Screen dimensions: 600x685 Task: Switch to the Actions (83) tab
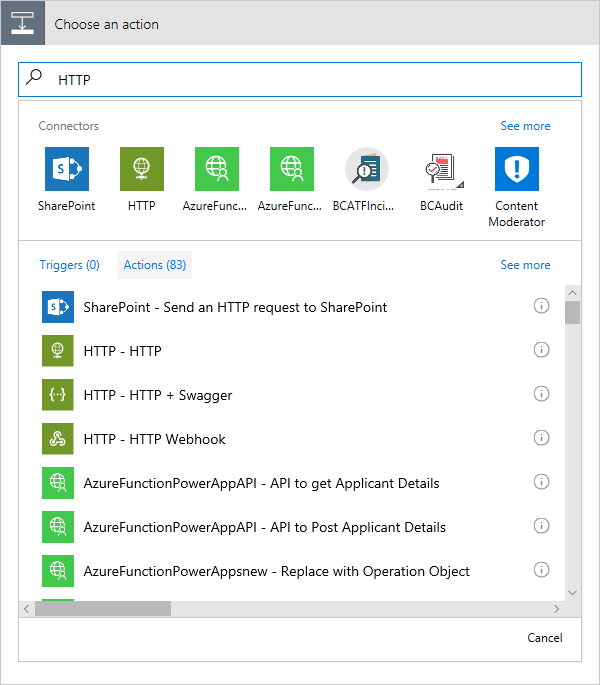pos(155,265)
